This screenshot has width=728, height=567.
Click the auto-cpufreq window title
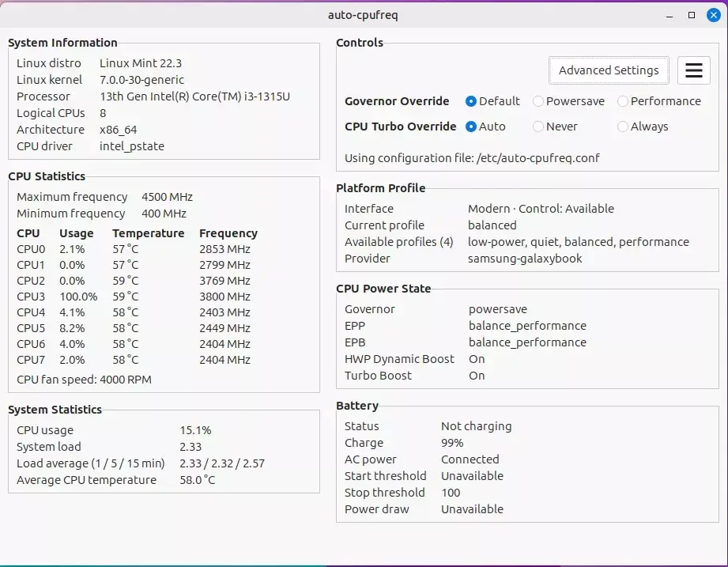(363, 15)
